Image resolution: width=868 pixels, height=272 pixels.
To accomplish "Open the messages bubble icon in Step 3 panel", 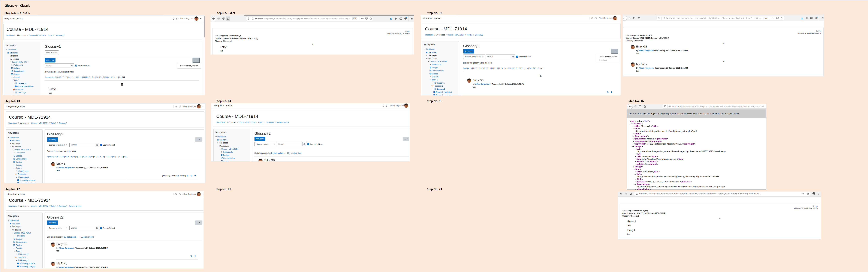I will [177, 19].
